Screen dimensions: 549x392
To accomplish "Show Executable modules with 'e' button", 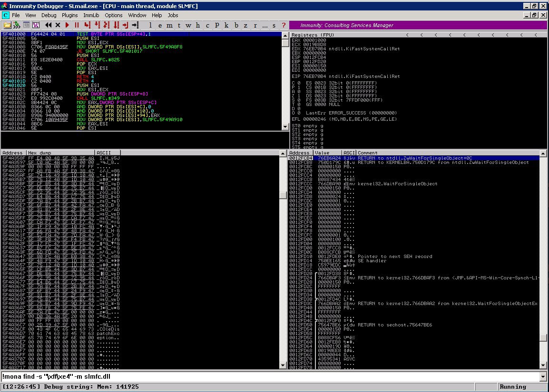I will click(x=160, y=25).
